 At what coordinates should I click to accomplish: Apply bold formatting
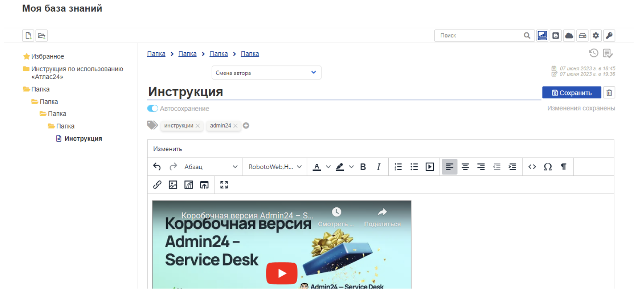point(363,167)
